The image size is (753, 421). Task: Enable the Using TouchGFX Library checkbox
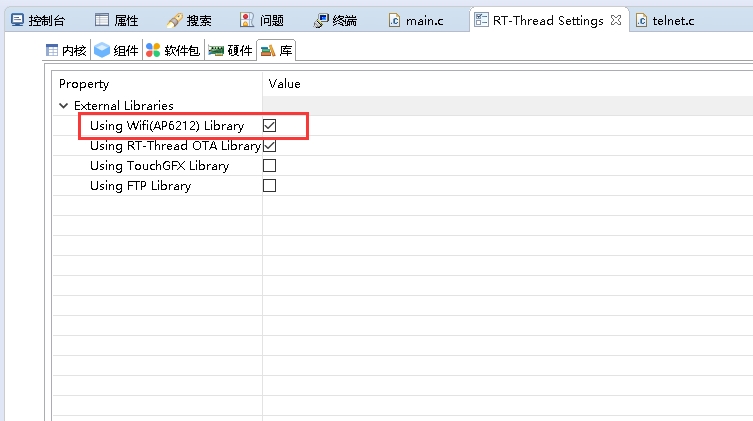pos(269,166)
